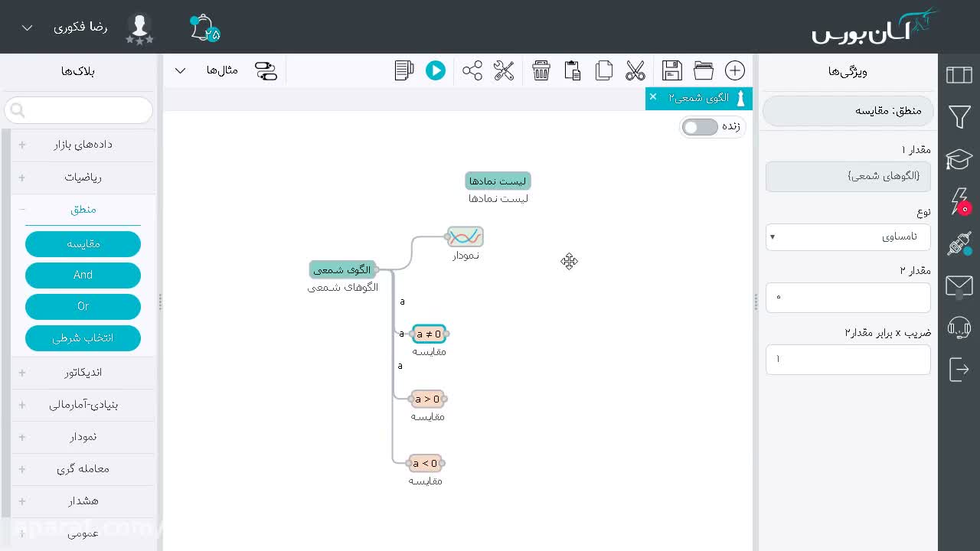Expand the اندیکاتور blocks category
This screenshot has height=551, width=980.
(x=83, y=372)
